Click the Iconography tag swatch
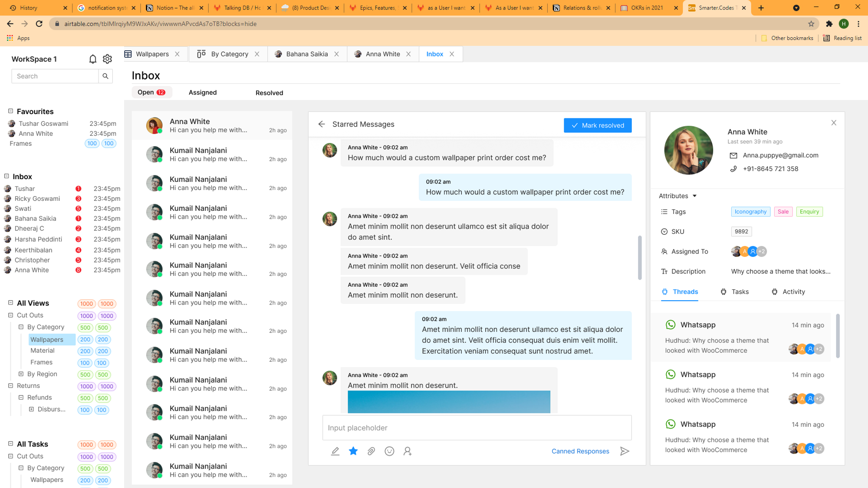 tap(750, 212)
